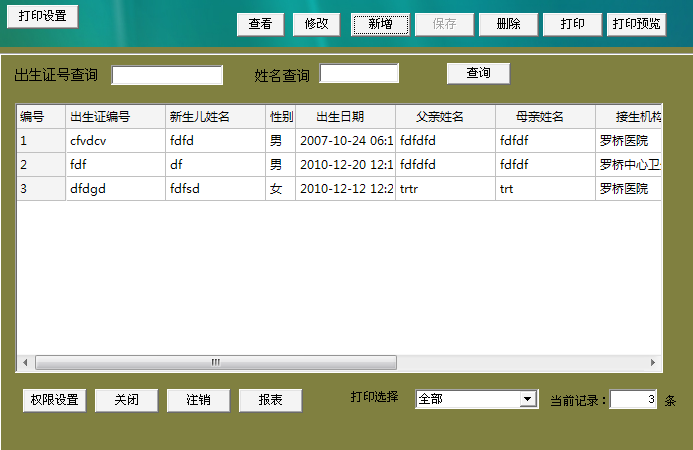The height and width of the screenshot is (450, 693).
Task: Click 'fdfdf' mother cell in row 2
Action: pyautogui.click(x=545, y=164)
